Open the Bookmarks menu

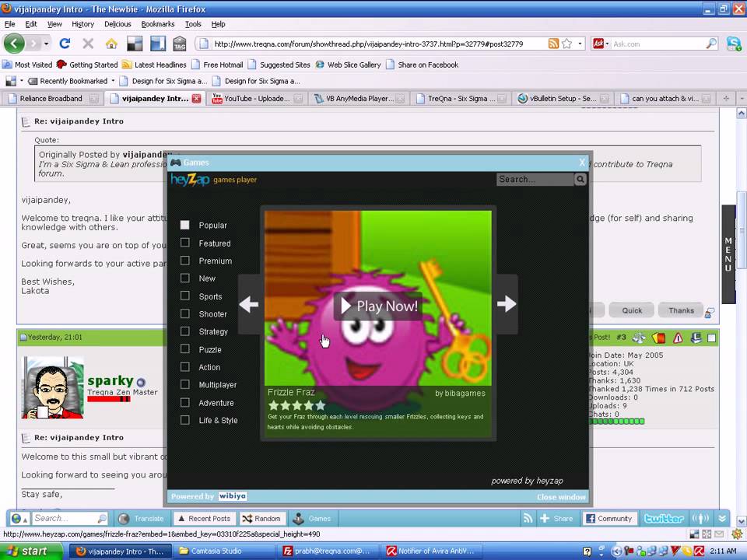(x=158, y=24)
